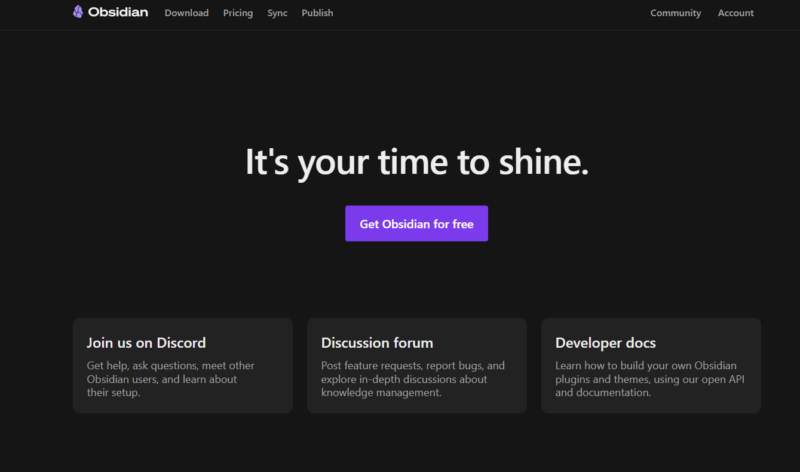Viewport: 800px width, 472px height.
Task: Click the Obsidian wordmark in header
Action: point(118,12)
